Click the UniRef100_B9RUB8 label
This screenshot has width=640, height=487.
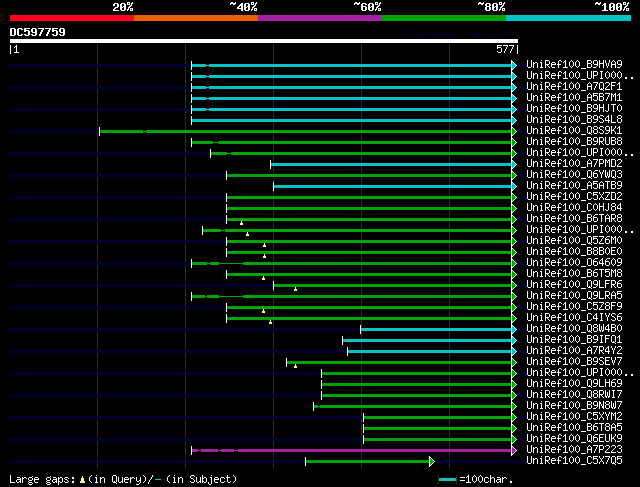(x=574, y=142)
